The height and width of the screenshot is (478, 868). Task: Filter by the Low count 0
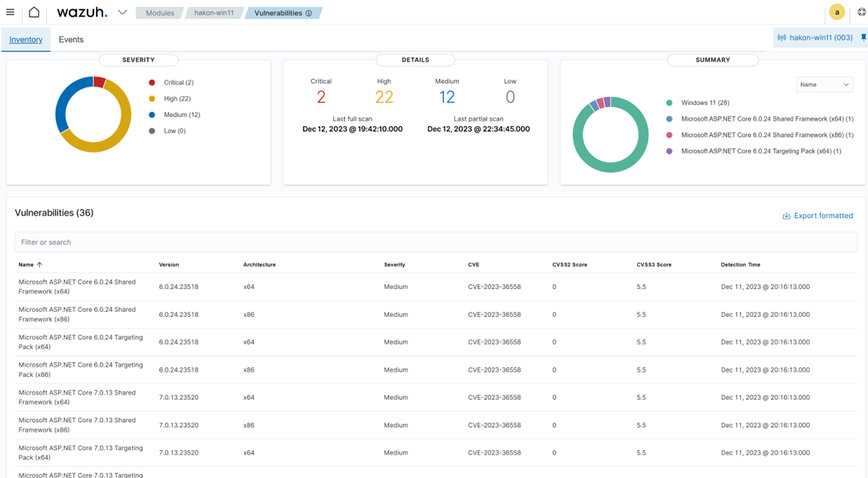click(510, 97)
